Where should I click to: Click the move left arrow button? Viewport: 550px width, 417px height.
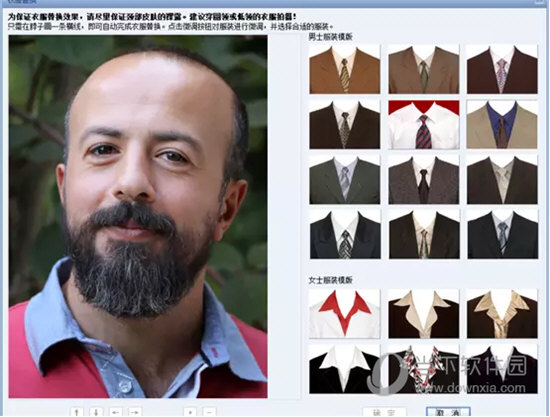116,412
